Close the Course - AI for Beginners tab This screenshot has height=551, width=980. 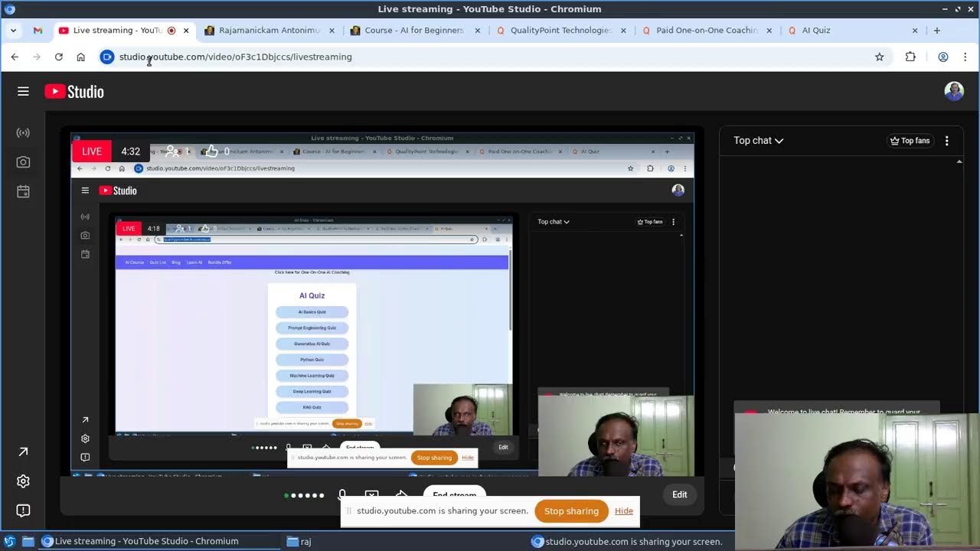[478, 31]
